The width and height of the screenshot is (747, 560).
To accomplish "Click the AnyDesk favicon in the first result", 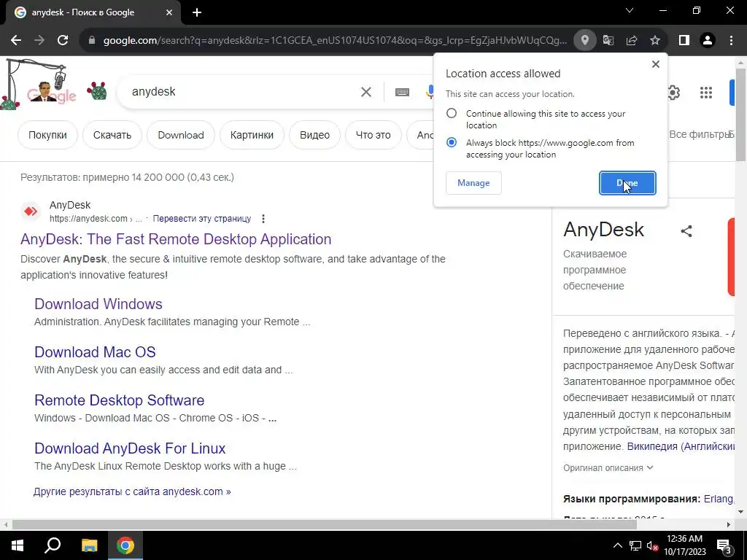I will 31,211.
